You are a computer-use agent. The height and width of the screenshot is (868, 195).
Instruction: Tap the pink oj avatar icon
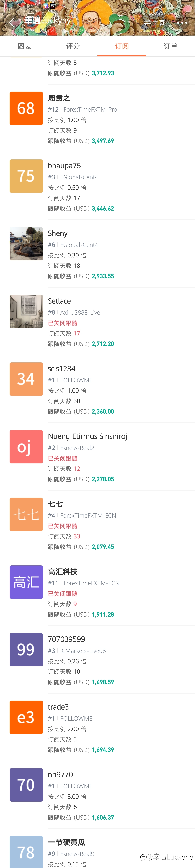coord(26,446)
